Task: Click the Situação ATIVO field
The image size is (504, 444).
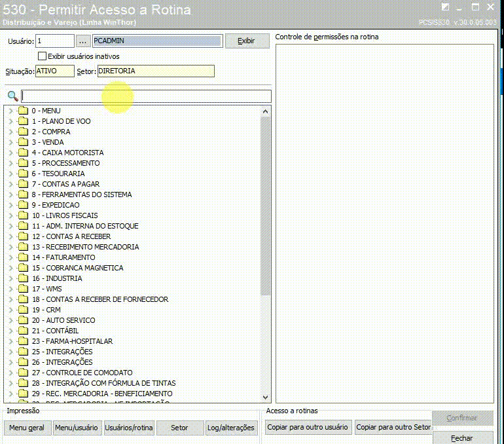Action: click(54, 71)
